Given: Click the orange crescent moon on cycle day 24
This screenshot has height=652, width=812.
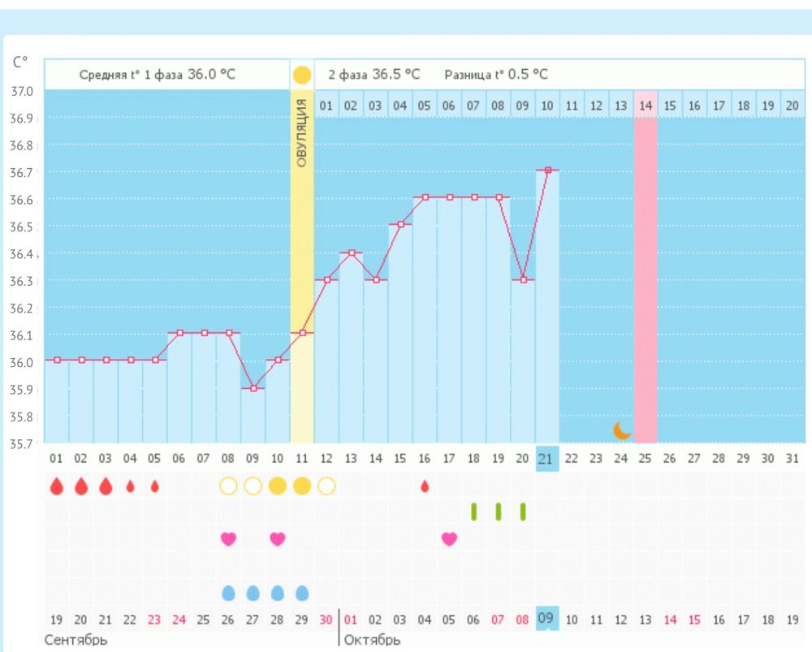Looking at the screenshot, I should [x=622, y=430].
